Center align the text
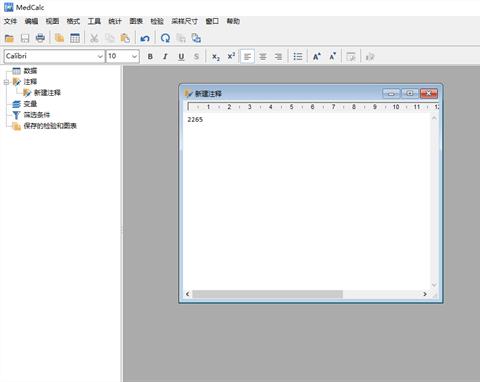The width and height of the screenshot is (480, 382). [263, 57]
